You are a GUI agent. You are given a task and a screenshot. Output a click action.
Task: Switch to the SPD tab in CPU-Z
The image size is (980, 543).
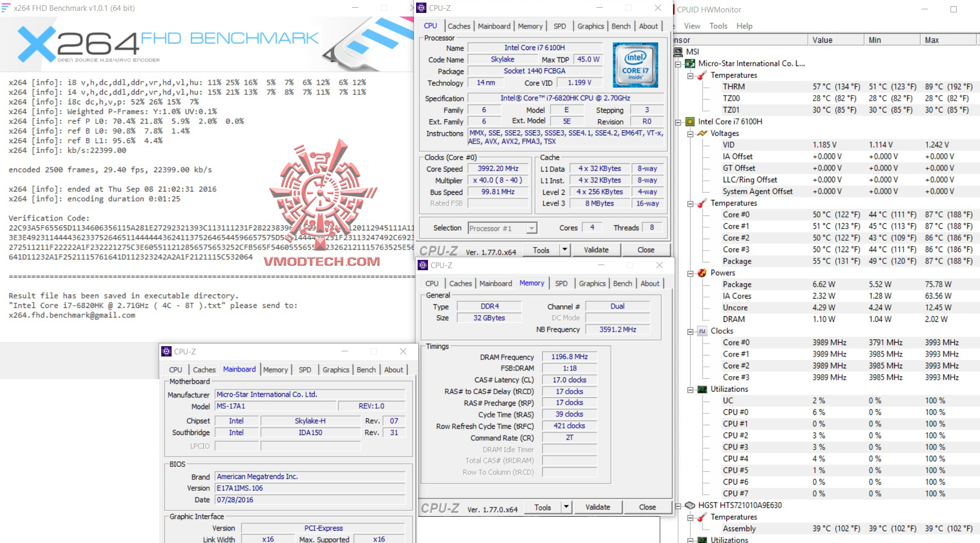click(560, 26)
